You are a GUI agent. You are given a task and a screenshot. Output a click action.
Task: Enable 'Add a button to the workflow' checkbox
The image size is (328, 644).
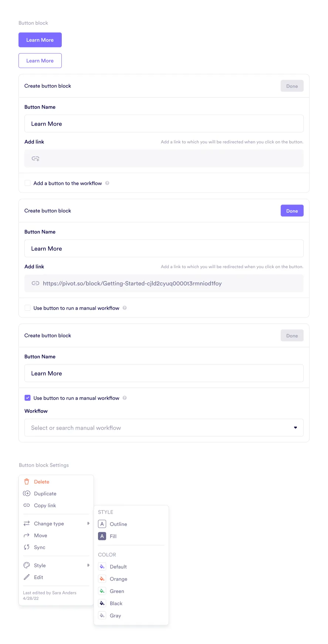pyautogui.click(x=28, y=183)
